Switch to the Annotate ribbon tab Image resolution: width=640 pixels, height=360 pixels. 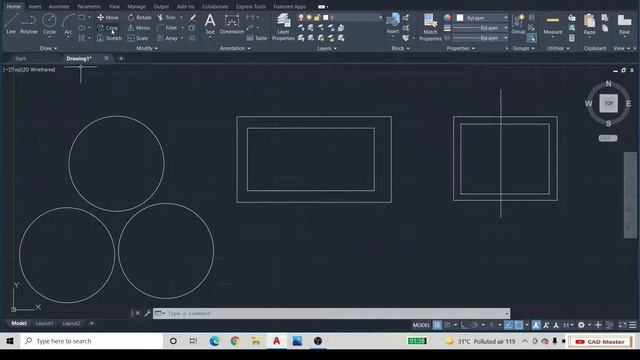tap(59, 7)
